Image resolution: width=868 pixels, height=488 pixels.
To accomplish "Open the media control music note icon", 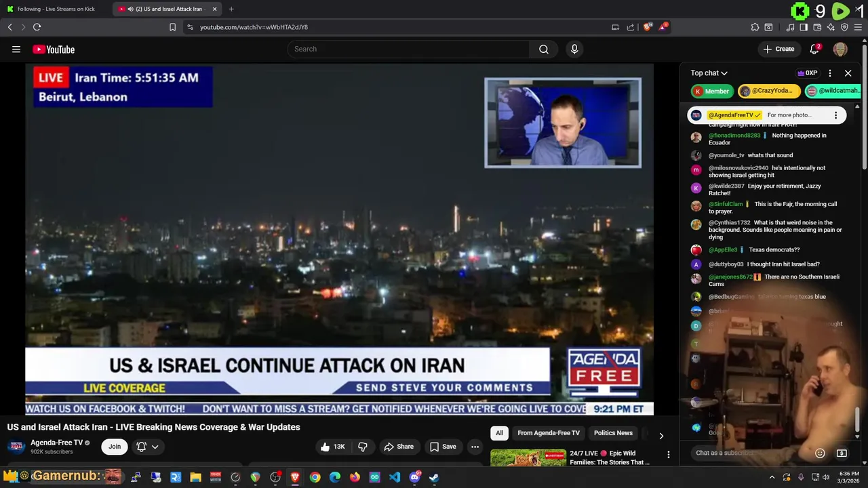I will click(x=790, y=27).
